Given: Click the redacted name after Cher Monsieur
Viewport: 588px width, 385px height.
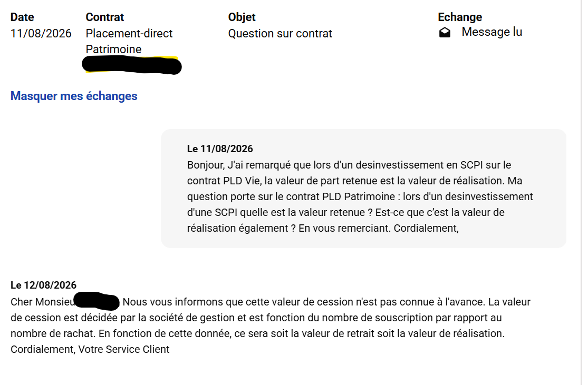Looking at the screenshot, I should coord(97,301).
